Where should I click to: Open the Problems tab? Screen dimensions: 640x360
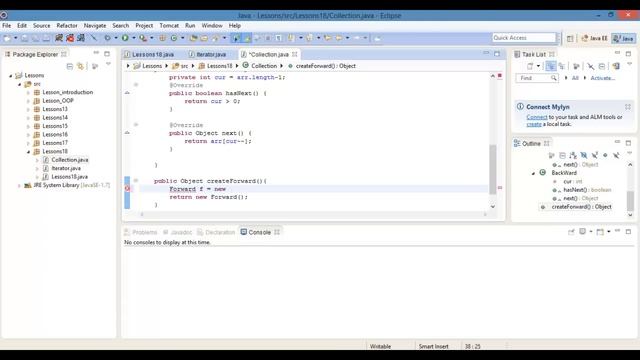(140, 232)
